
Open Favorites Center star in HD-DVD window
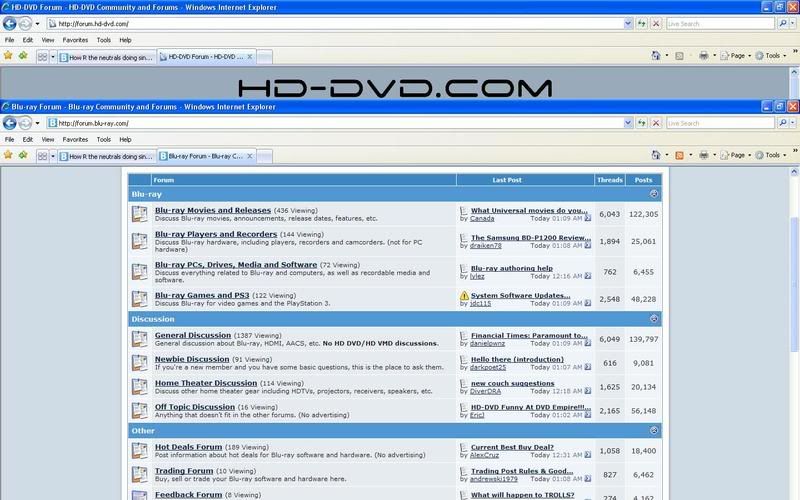(x=8, y=56)
